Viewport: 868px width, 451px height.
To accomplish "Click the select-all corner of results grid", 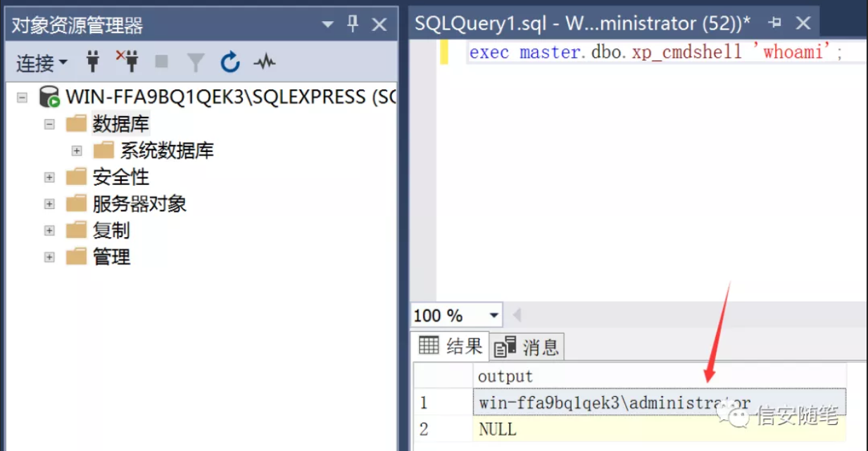I will point(443,377).
